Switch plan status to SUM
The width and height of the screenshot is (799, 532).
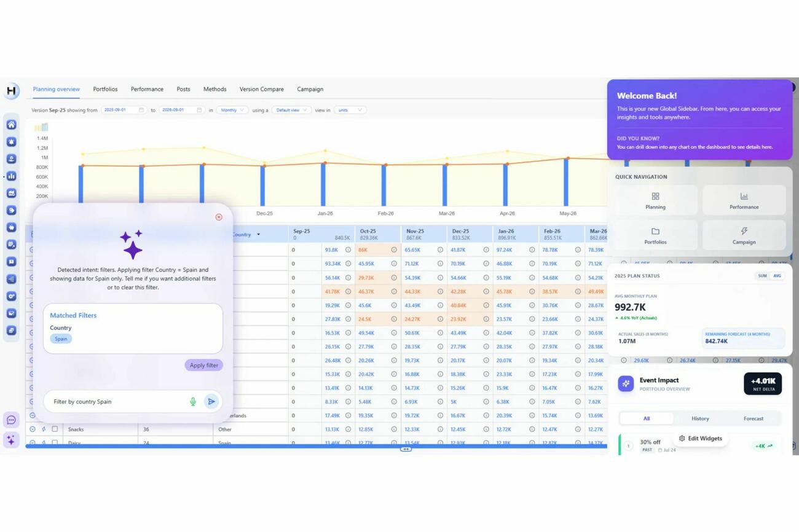click(762, 276)
